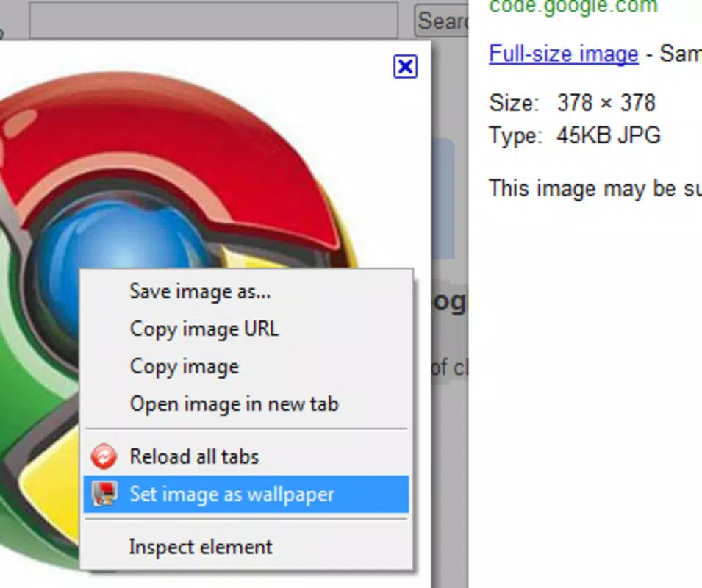The width and height of the screenshot is (702, 588).
Task: Click the Type: 45KB JPG text
Action: tap(575, 135)
